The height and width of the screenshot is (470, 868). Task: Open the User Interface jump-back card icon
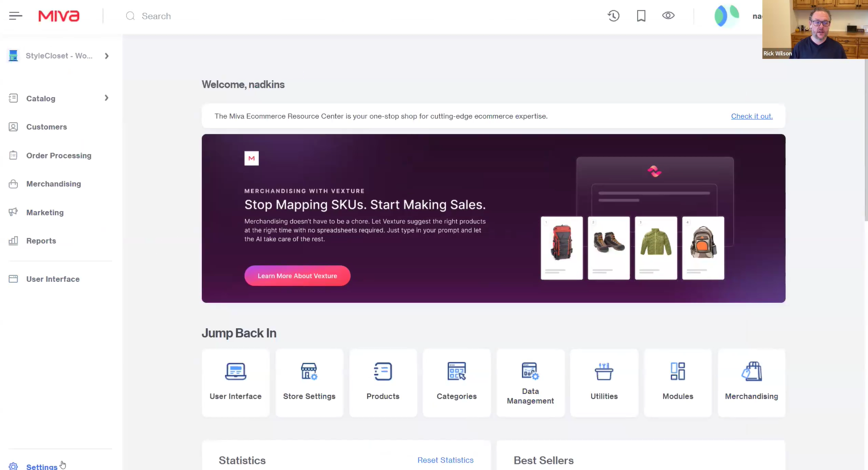pyautogui.click(x=235, y=372)
